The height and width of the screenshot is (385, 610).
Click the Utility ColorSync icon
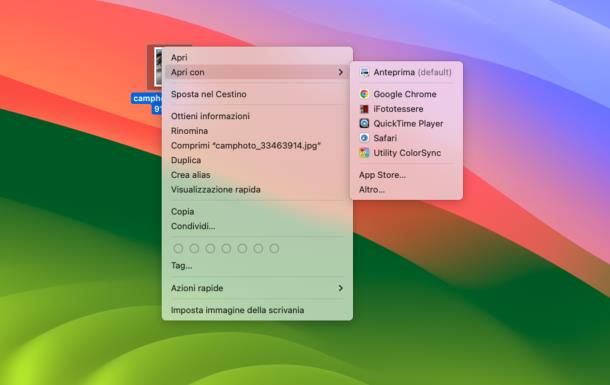pos(364,153)
